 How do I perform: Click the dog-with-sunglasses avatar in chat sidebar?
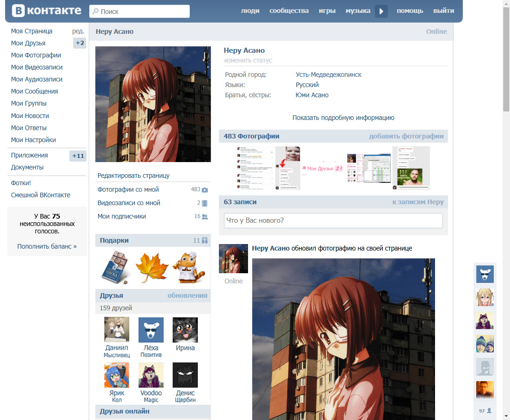(485, 274)
